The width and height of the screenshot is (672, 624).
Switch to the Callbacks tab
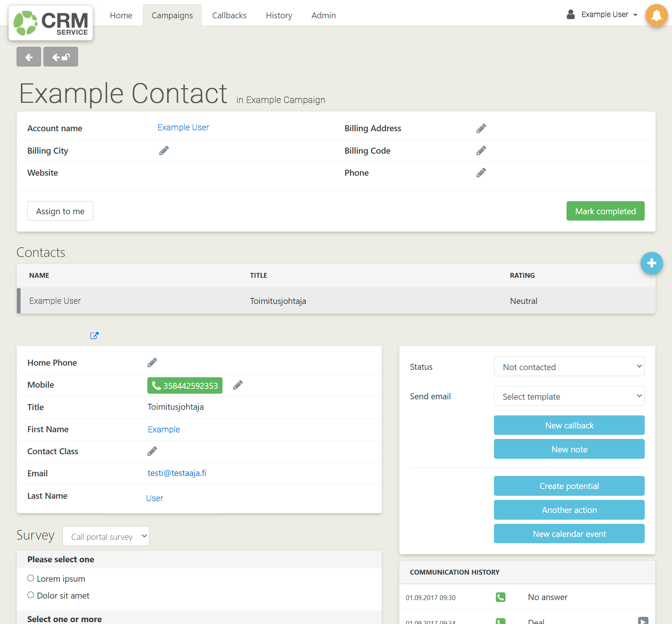pyautogui.click(x=229, y=15)
